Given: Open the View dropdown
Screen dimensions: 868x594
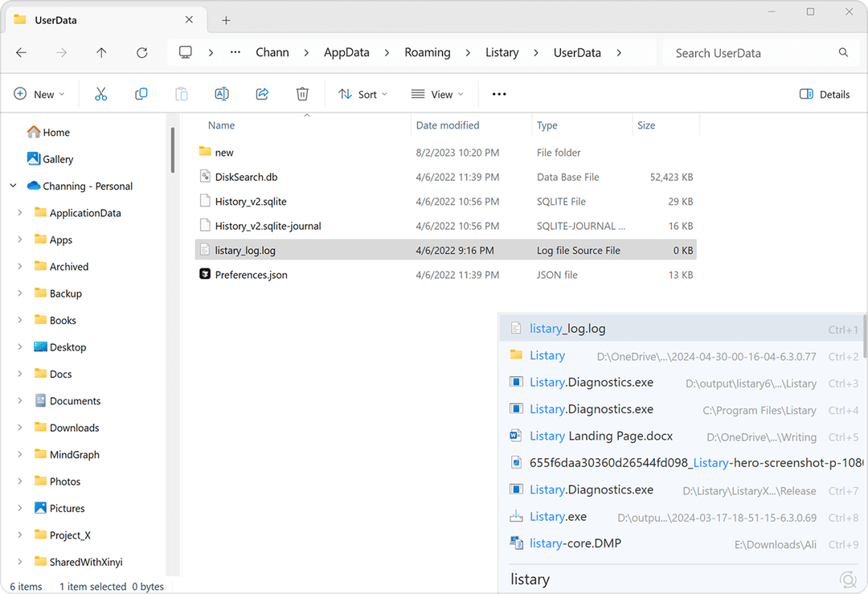Looking at the screenshot, I should (436, 94).
